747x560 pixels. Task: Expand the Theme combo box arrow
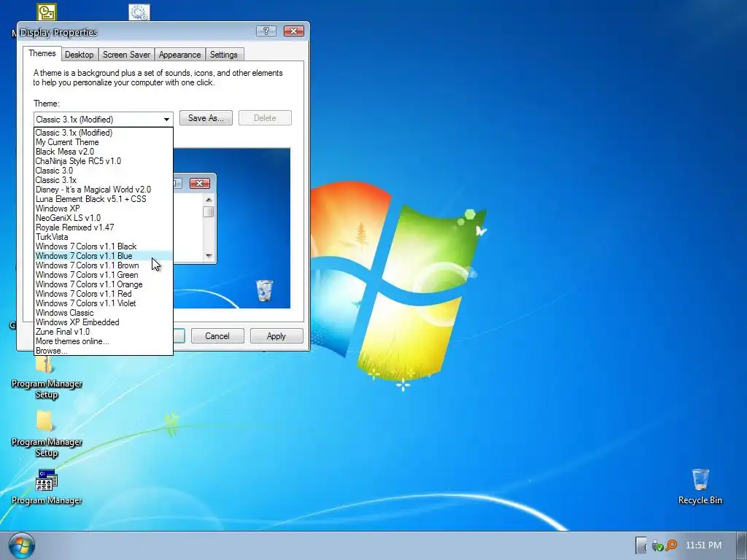(x=166, y=119)
